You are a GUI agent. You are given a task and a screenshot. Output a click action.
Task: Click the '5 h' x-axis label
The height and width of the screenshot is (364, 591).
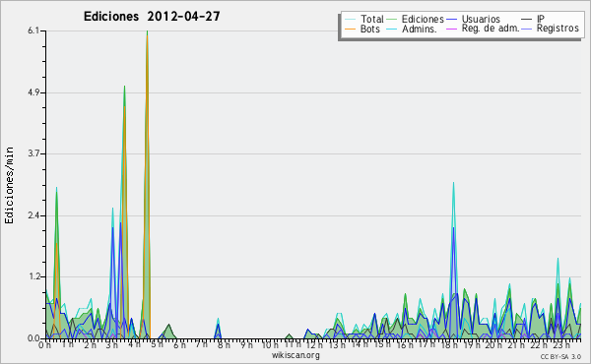[157, 345]
